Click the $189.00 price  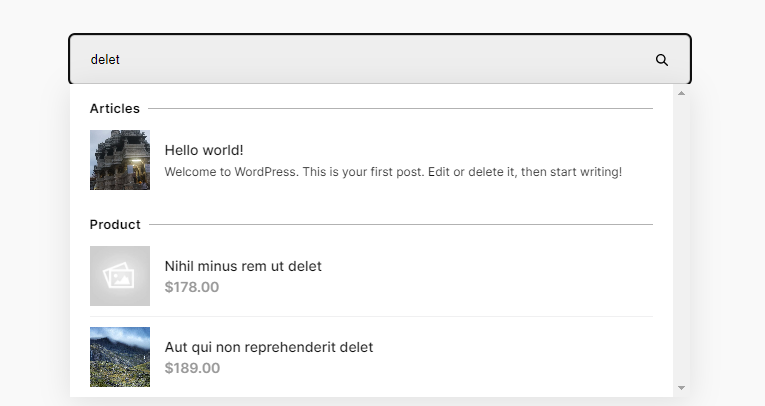(192, 368)
